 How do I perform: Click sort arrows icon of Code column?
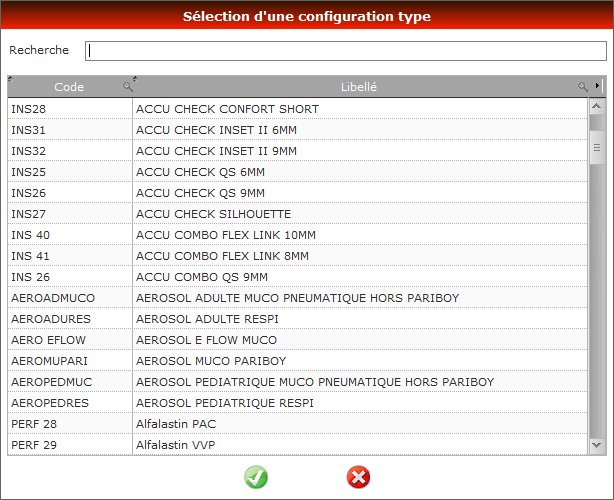(x=10, y=78)
